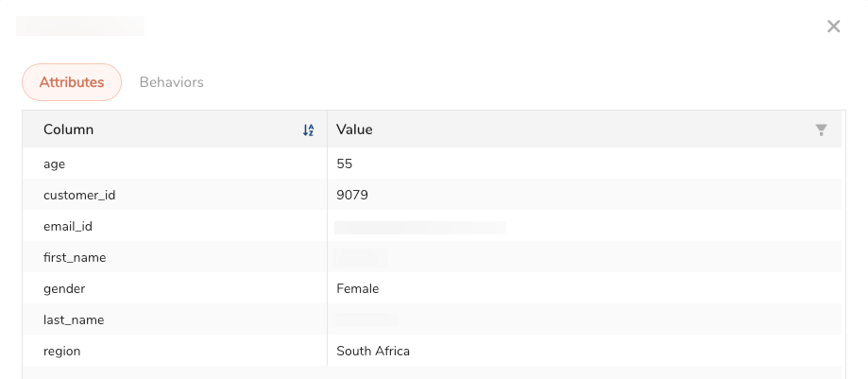868x379 pixels.
Task: Click the blurred email_id value cell
Action: click(x=420, y=227)
